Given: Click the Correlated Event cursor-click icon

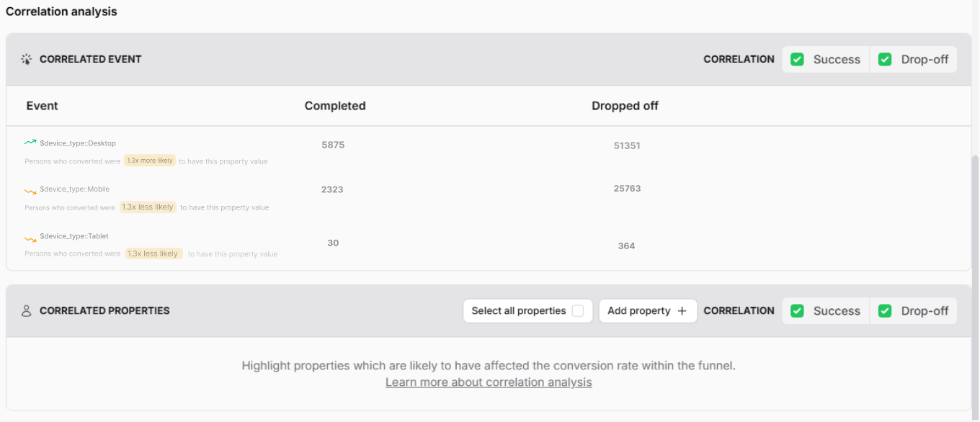Looking at the screenshot, I should [x=27, y=59].
